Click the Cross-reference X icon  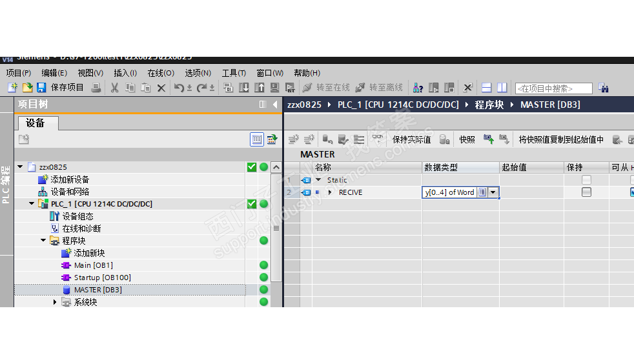468,88
